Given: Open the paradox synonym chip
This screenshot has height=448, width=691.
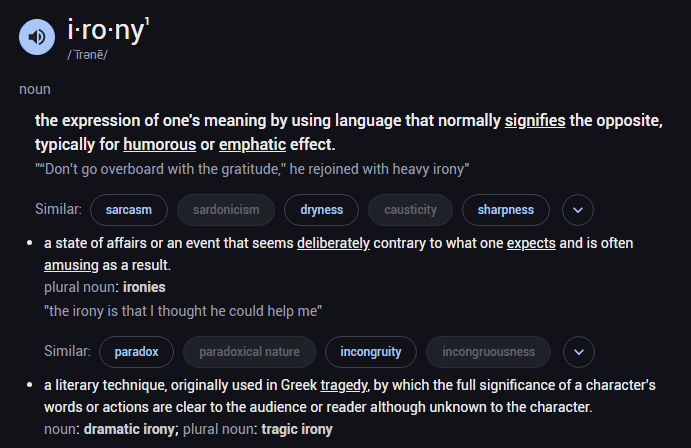Looking at the screenshot, I should coord(136,352).
